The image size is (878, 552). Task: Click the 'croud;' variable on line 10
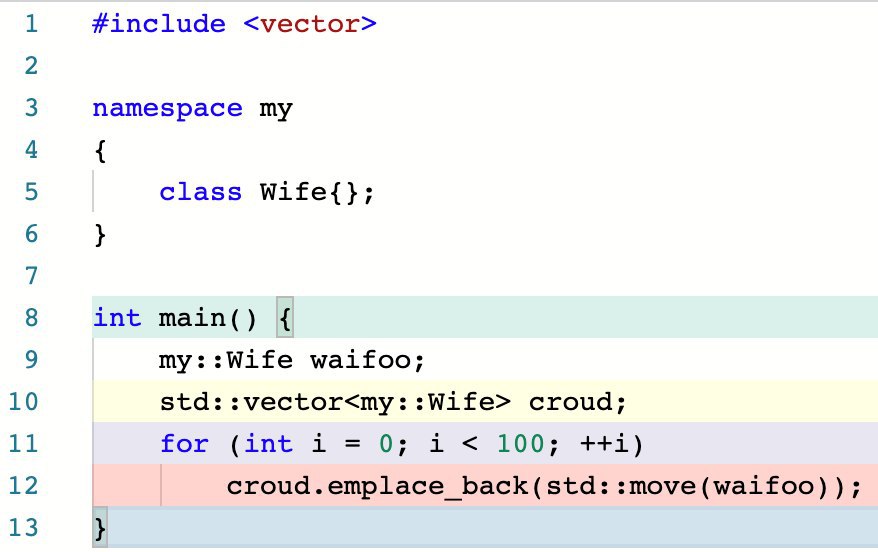578,402
